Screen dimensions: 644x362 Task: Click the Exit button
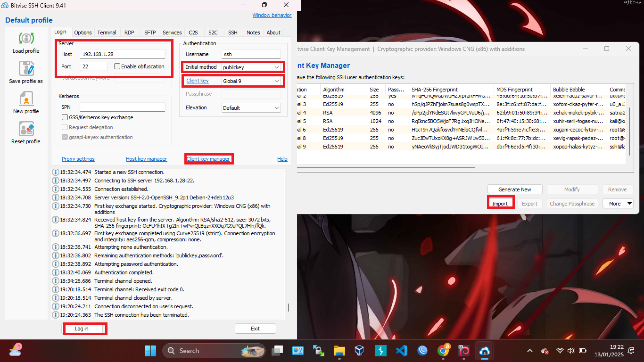pyautogui.click(x=255, y=329)
